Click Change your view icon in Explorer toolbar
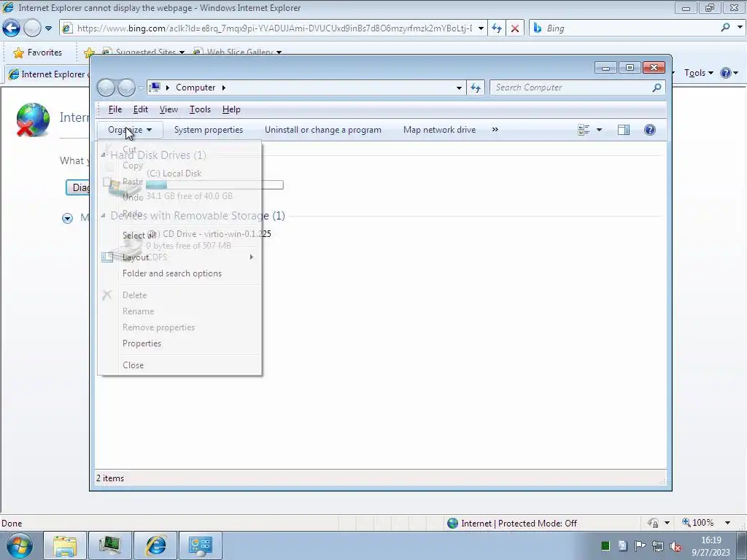This screenshot has height=560, width=747. [584, 130]
